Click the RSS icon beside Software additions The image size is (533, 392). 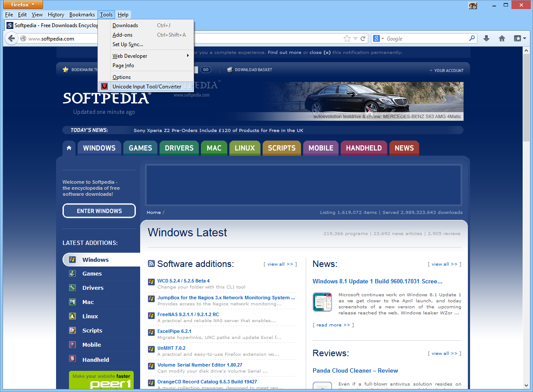click(151, 264)
